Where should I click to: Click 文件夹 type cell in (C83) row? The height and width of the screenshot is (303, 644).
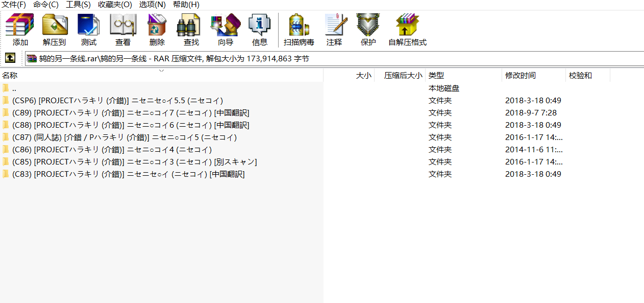click(440, 174)
